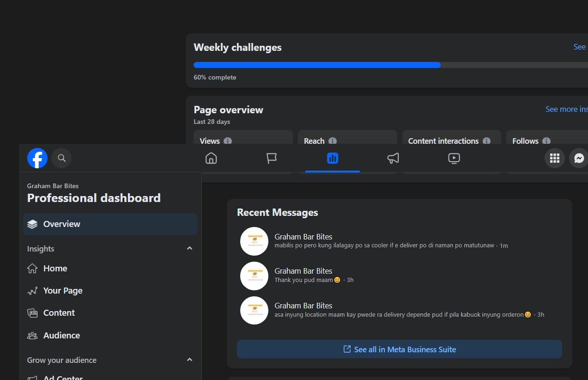Click See all in Meta Business Suite
The width and height of the screenshot is (588, 380).
[x=400, y=349]
